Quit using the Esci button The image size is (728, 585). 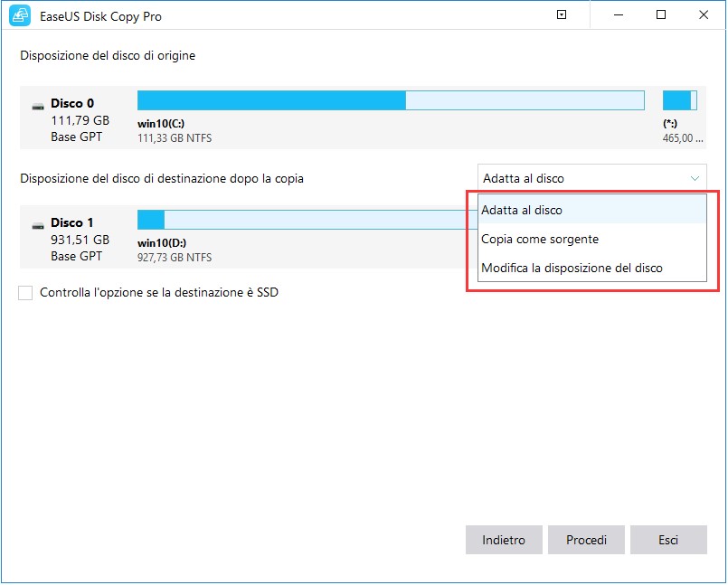[x=668, y=540]
